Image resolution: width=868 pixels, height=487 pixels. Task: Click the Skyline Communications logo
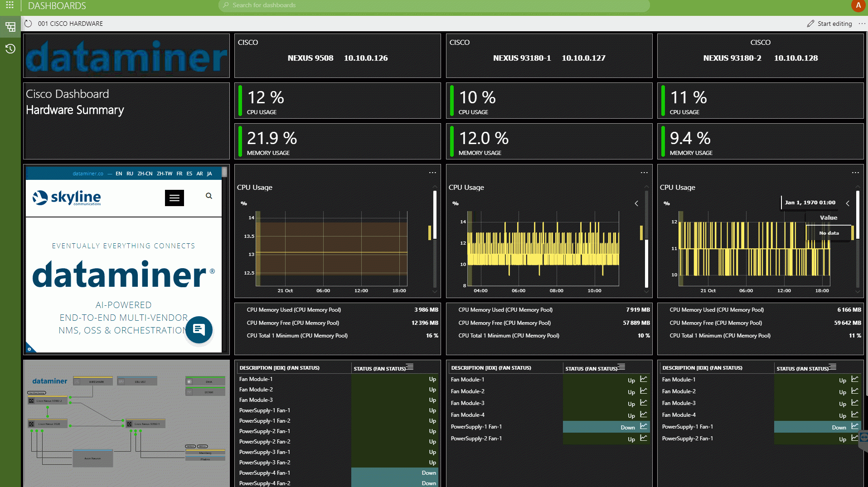coord(67,198)
